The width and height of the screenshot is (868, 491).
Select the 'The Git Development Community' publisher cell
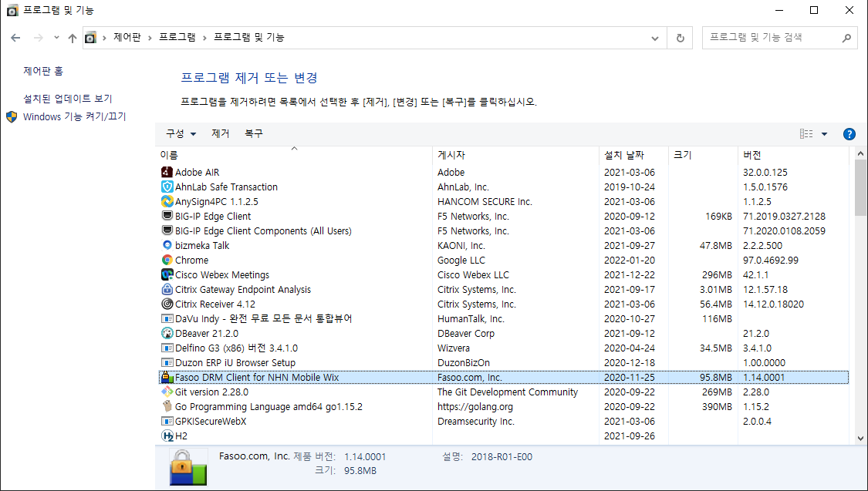coord(508,392)
